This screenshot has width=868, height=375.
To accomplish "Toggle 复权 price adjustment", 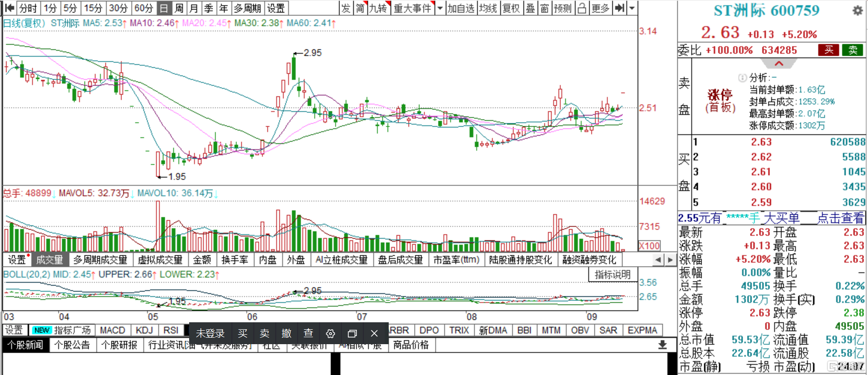I will (x=511, y=8).
